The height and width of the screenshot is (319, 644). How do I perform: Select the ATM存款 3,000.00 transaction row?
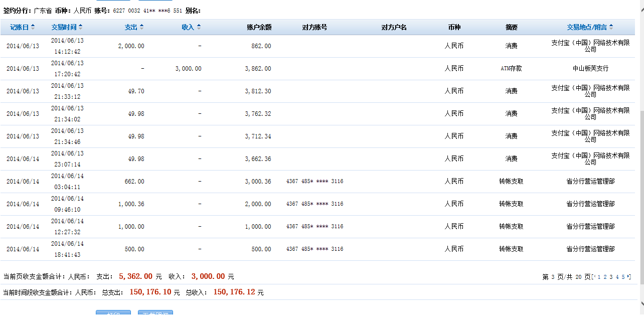[x=321, y=69]
